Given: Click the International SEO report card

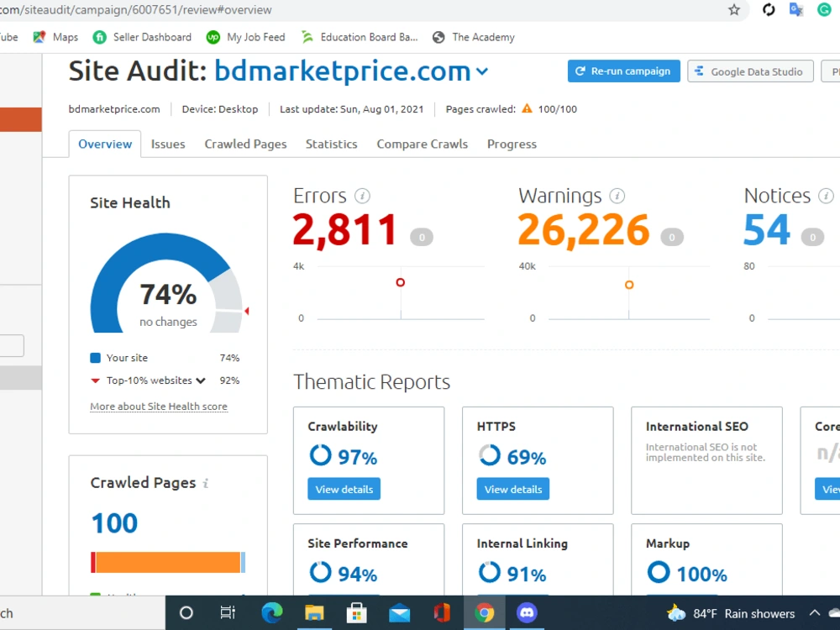Looking at the screenshot, I should [706, 460].
